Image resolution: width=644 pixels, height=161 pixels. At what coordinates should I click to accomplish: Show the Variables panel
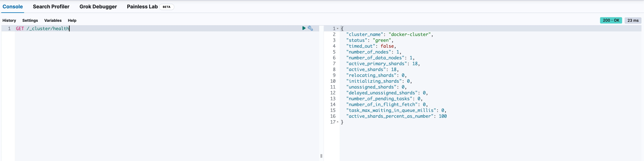[53, 21]
